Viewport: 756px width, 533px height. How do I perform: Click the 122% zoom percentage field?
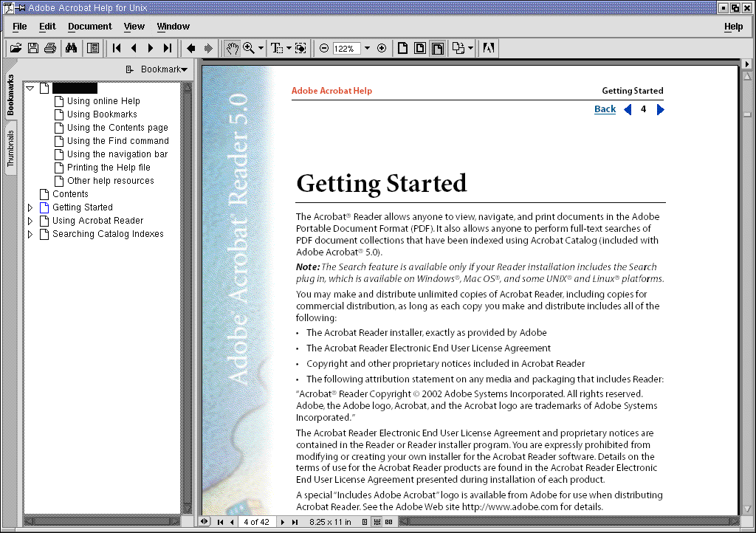346,49
